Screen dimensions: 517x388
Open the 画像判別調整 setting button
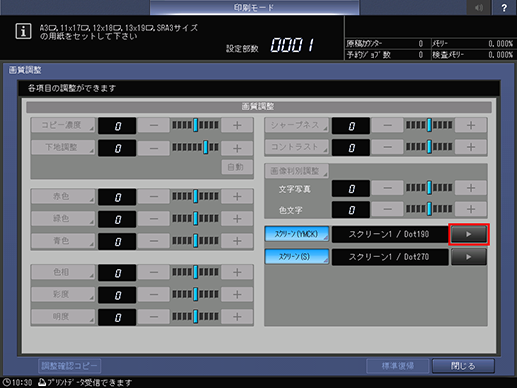pos(297,171)
